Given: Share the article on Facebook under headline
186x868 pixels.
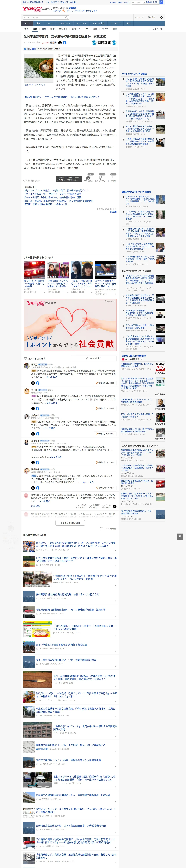Looking at the screenshot, I should point(64,43).
